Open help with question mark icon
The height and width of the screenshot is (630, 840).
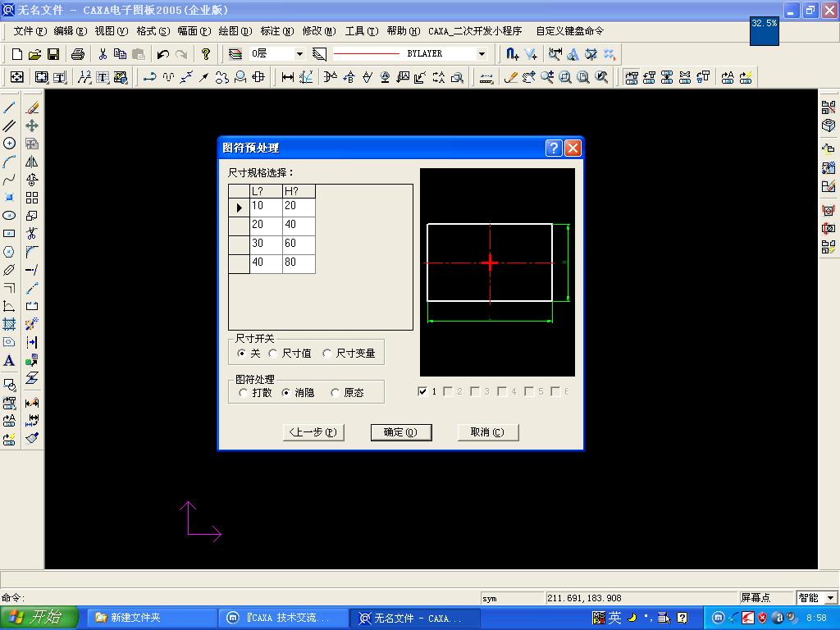(206, 53)
